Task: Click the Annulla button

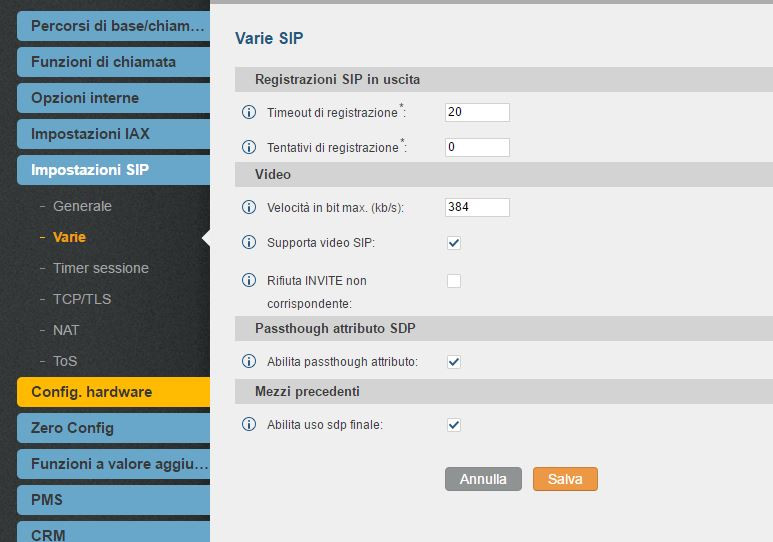Action: pos(483,479)
